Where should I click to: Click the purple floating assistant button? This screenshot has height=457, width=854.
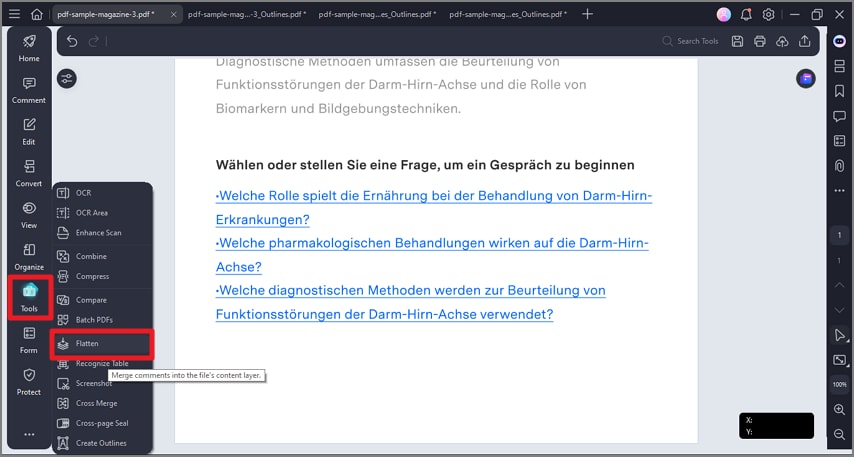point(806,79)
